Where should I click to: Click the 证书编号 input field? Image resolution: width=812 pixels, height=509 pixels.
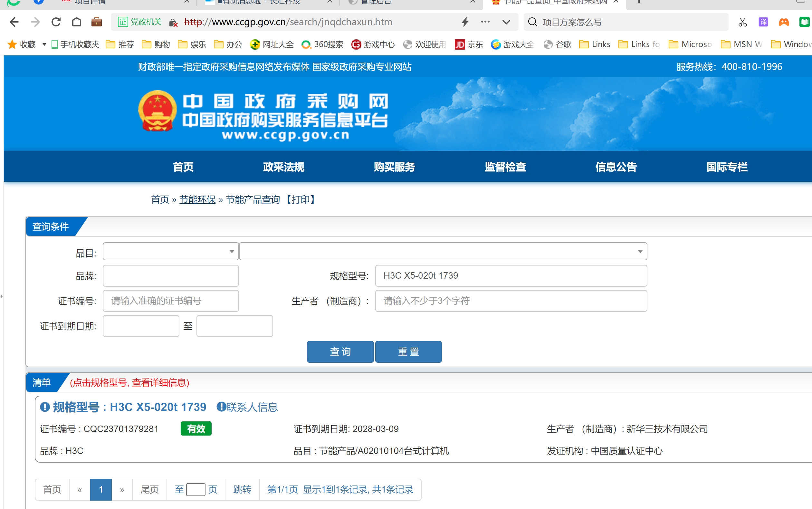point(171,301)
